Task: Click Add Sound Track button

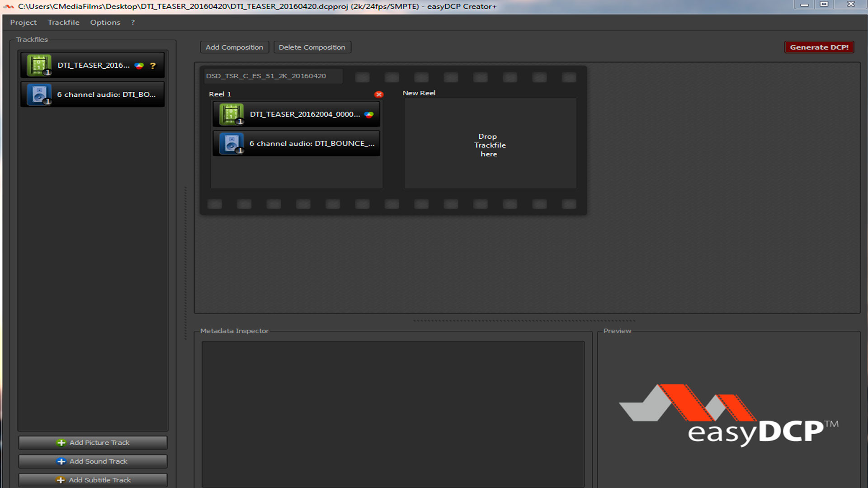Action: (93, 461)
